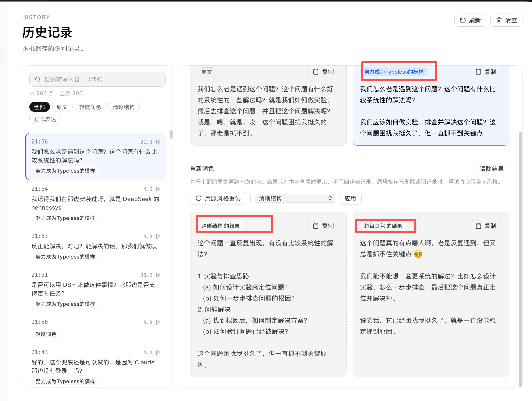Click the 应用 button
Viewport: 532px width, 401px height.
tap(350, 198)
